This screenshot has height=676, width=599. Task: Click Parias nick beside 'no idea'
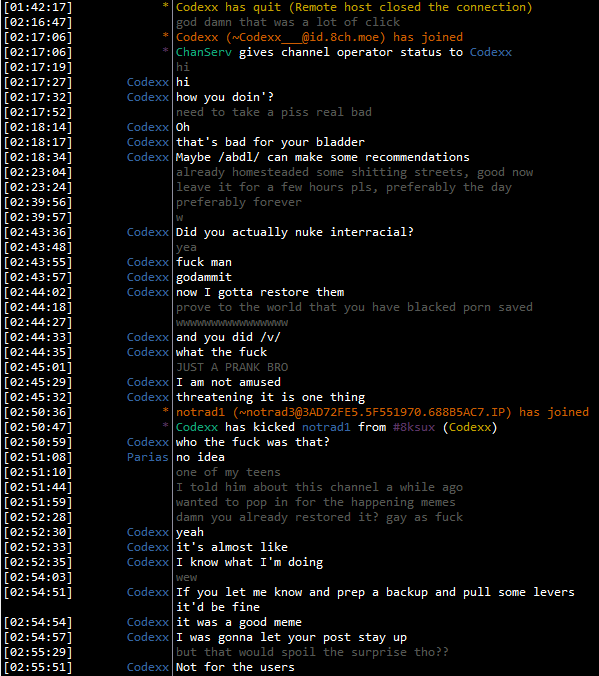pyautogui.click(x=147, y=457)
